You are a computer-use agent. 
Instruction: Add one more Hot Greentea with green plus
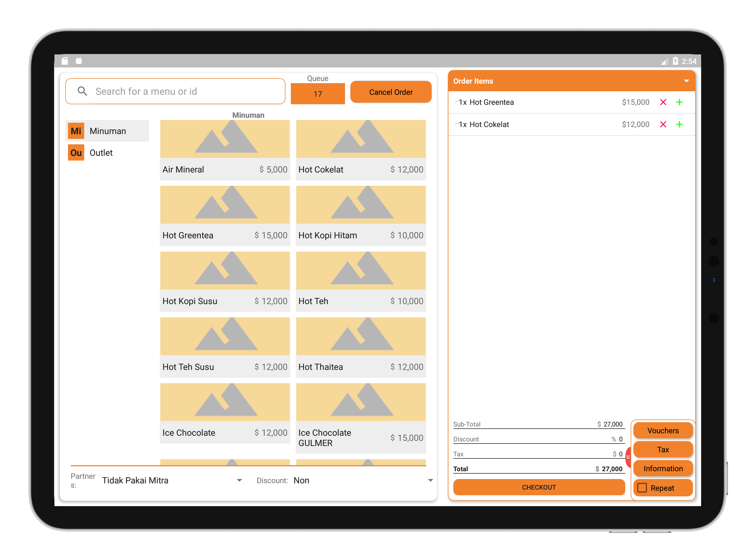pos(679,102)
